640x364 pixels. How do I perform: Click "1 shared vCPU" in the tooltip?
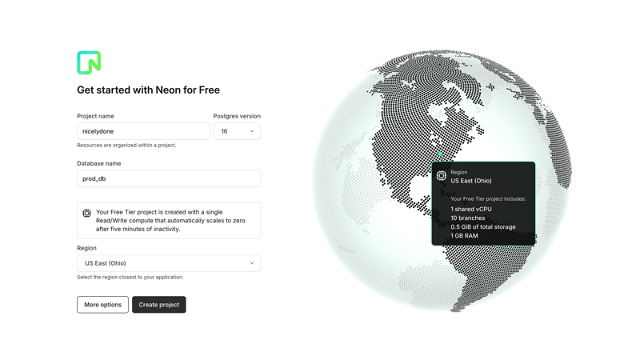[x=471, y=209]
